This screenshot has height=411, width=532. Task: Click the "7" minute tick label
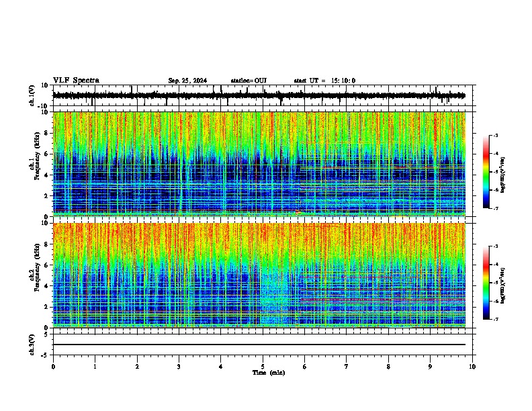coord(347,367)
